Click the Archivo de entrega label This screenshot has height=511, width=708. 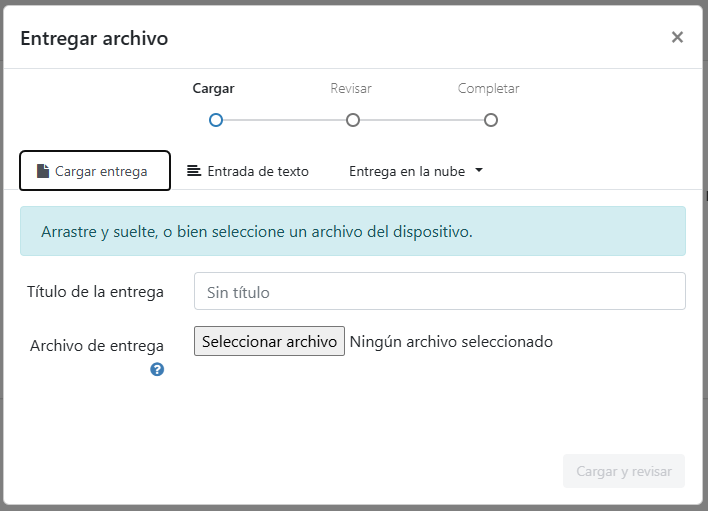(x=97, y=346)
